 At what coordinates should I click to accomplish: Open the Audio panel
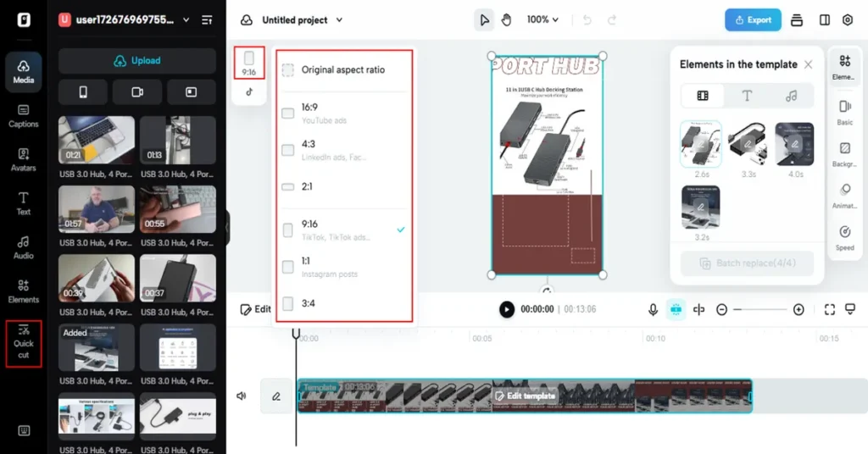23,247
